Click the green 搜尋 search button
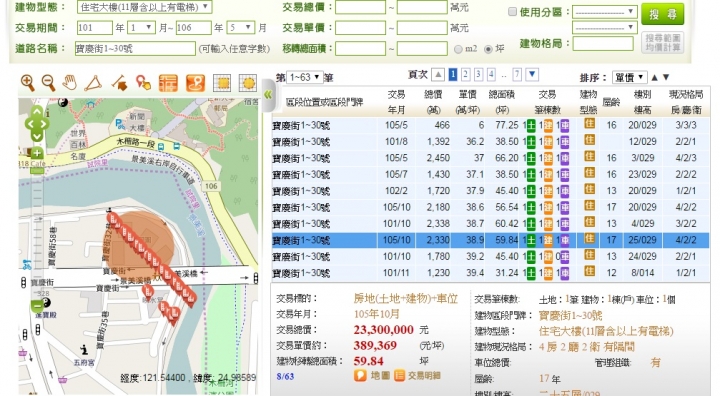The height and width of the screenshot is (396, 720). coord(663,14)
